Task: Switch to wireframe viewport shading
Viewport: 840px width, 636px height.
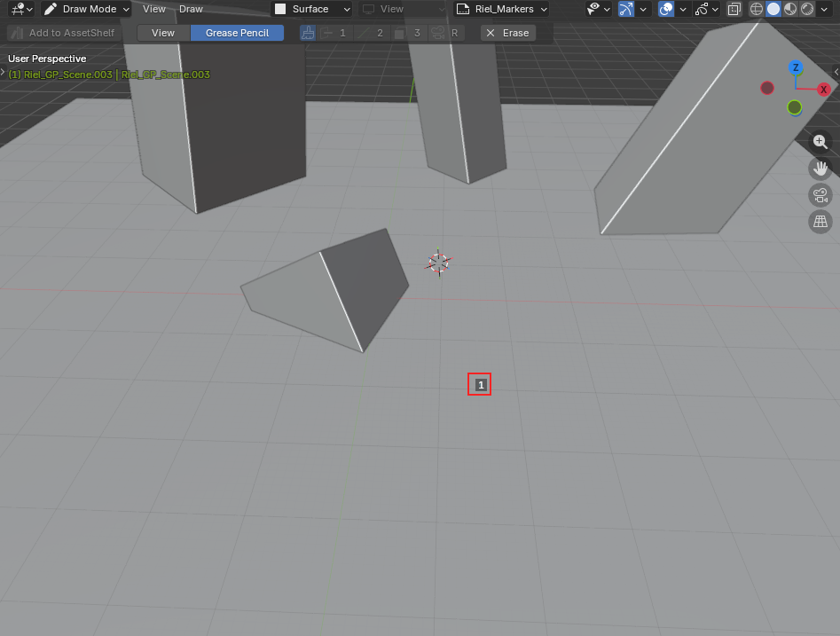Action: click(x=757, y=9)
